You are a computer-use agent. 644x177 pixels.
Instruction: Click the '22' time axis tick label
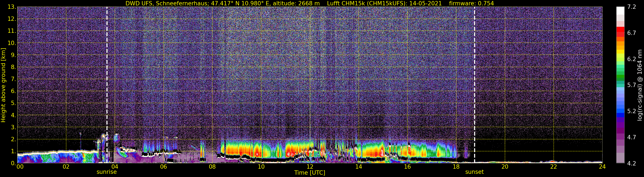[x=554, y=167]
